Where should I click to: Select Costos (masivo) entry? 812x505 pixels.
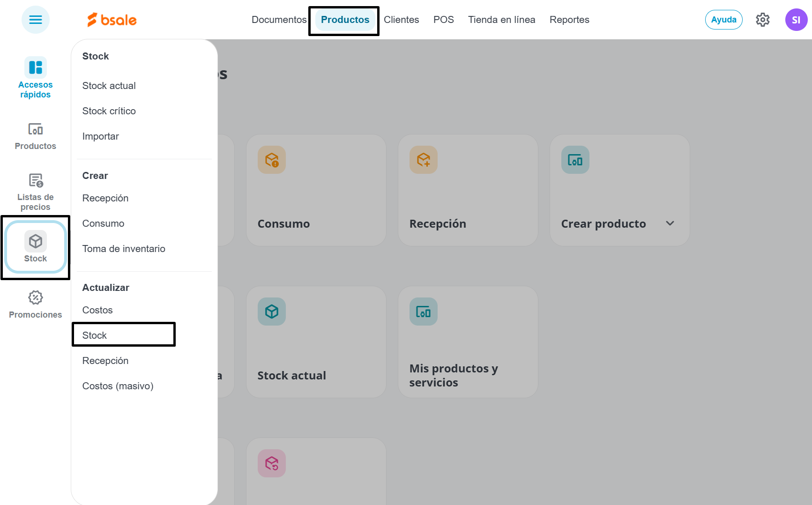point(118,386)
